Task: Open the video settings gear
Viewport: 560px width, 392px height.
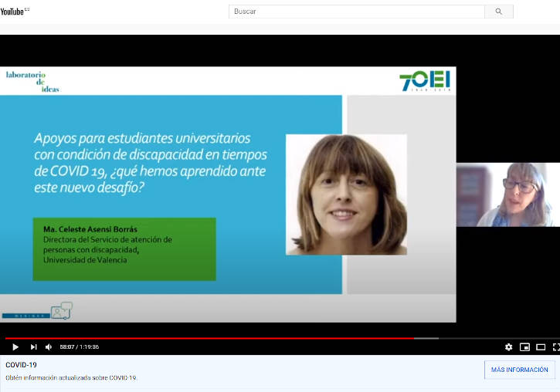Action: click(508, 347)
